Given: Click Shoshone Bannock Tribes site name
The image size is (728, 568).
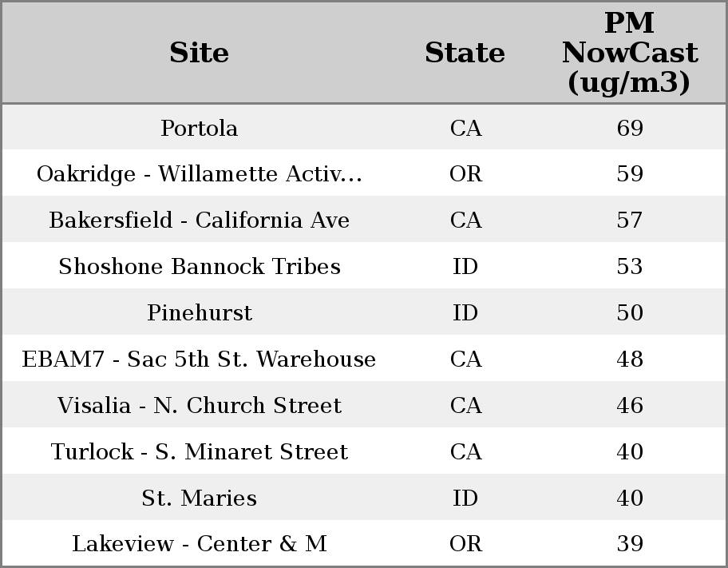Looking at the screenshot, I should 199,267.
